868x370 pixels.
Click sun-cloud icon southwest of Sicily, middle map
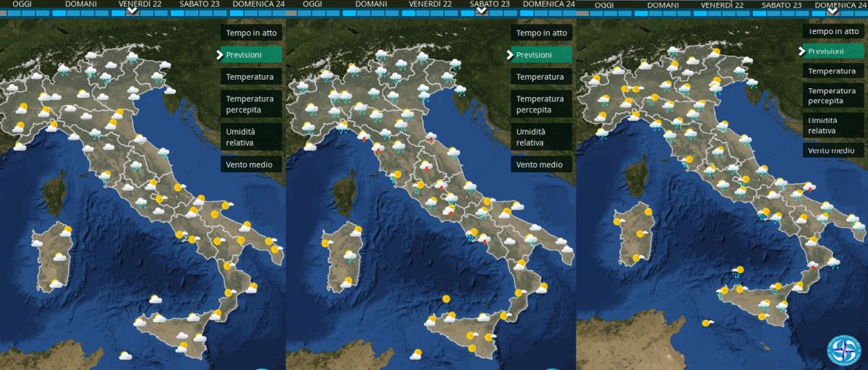pos(415,354)
